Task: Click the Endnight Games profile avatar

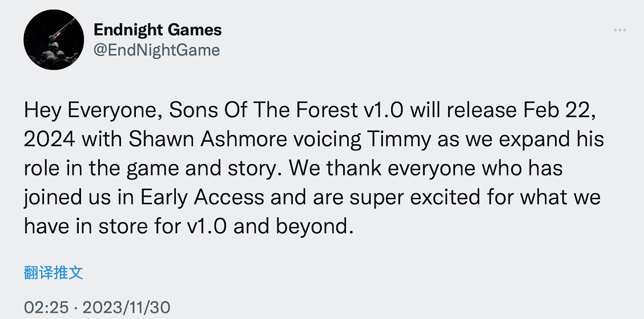Action: coord(50,43)
